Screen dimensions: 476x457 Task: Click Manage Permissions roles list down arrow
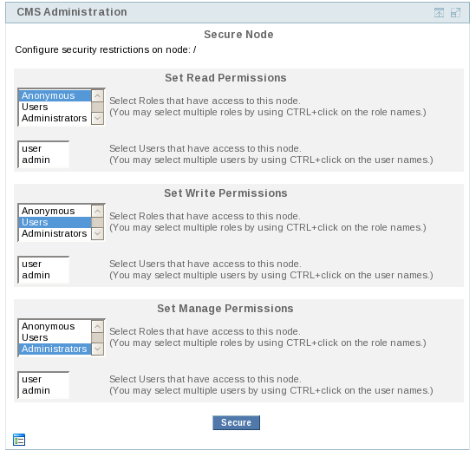point(97,349)
